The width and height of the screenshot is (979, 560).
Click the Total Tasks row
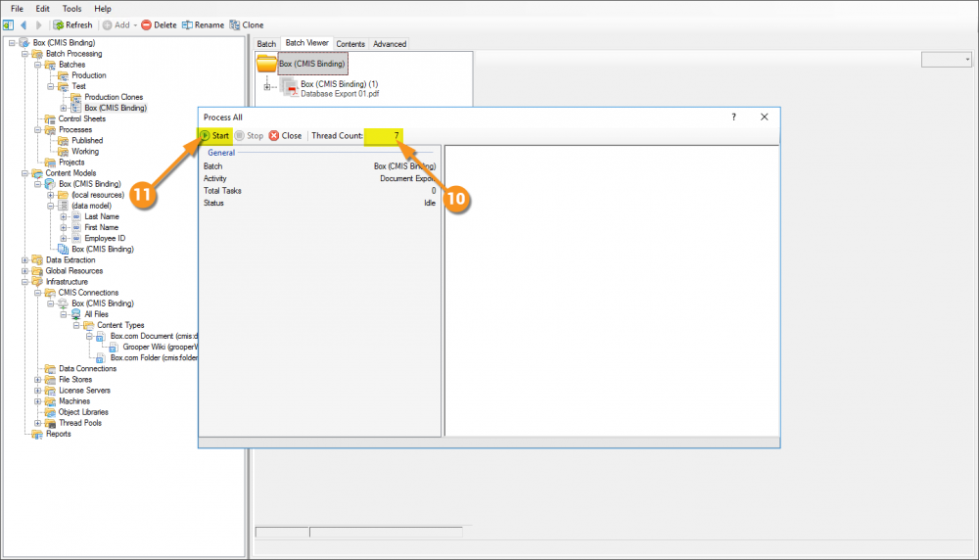[320, 190]
